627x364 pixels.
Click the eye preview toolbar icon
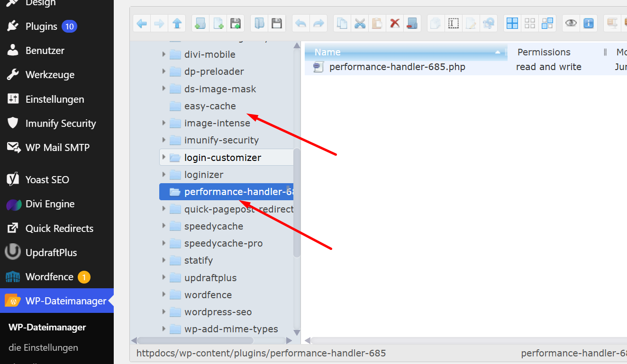pos(571,23)
